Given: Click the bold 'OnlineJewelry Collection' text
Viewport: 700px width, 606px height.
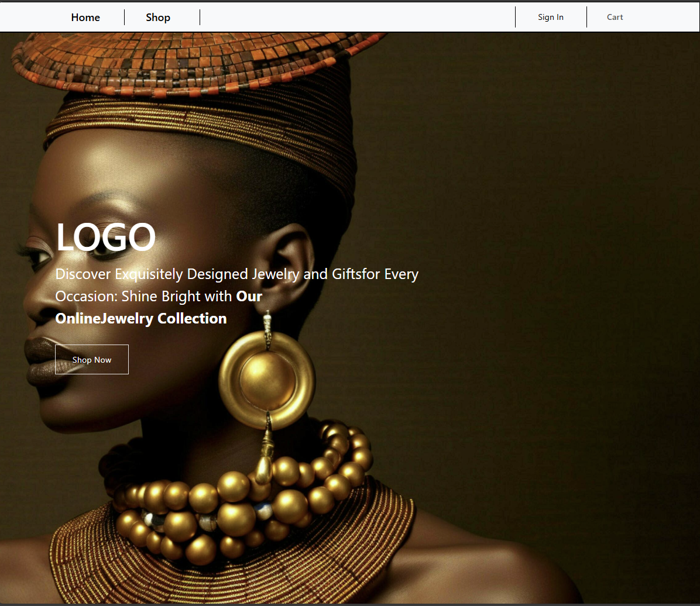Looking at the screenshot, I should (141, 318).
